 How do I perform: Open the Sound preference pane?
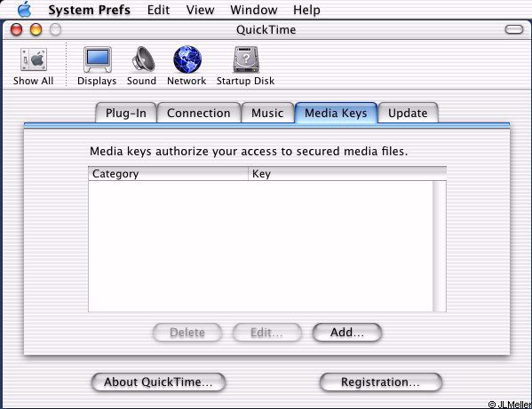143,59
